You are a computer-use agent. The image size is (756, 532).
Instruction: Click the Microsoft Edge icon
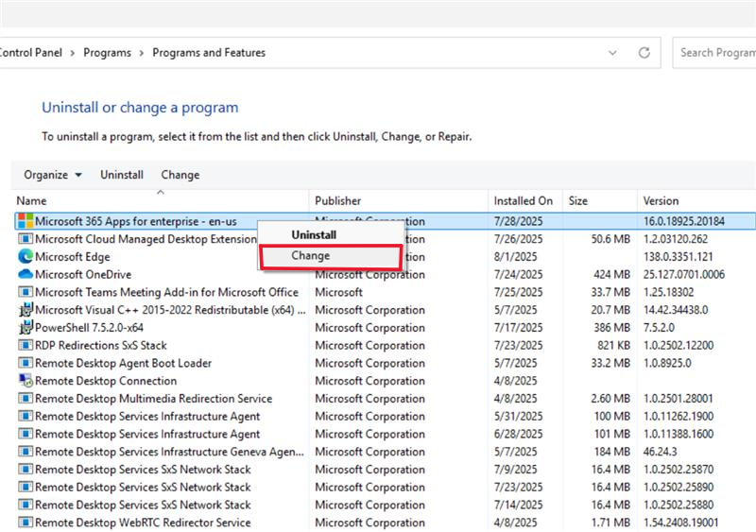26,256
